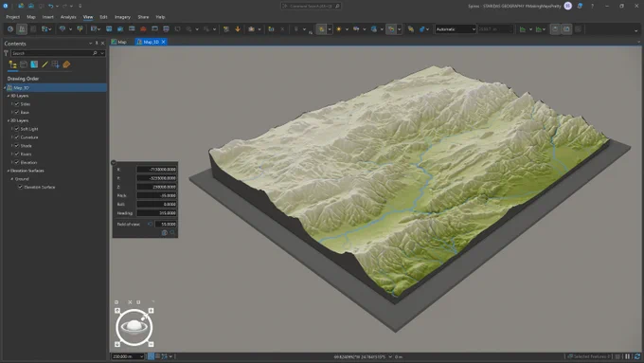The height and width of the screenshot is (363, 644).
Task: Expand the Rivers layer entry
Action: (x=12, y=154)
